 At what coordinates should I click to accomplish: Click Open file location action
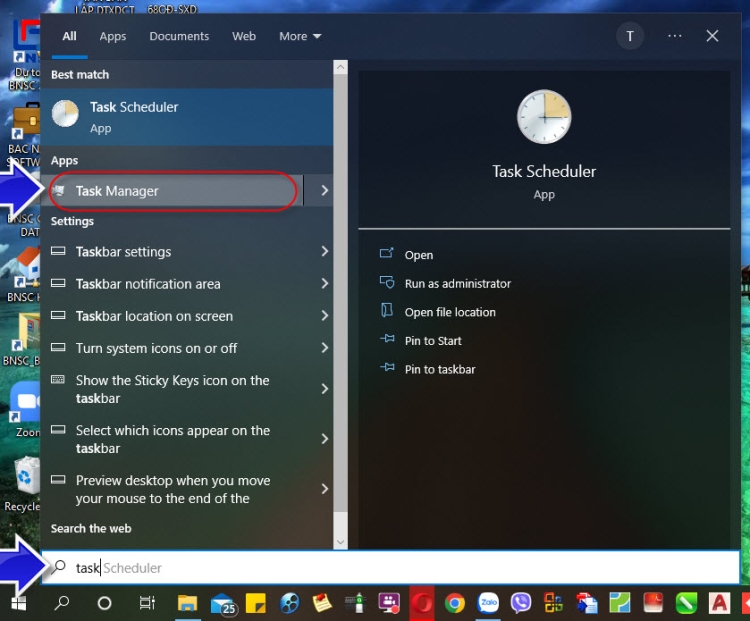[x=449, y=312]
